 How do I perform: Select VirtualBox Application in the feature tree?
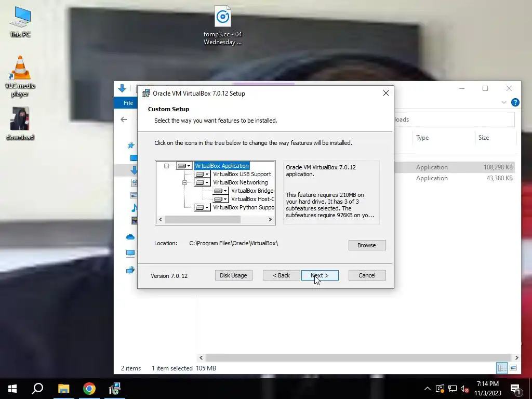click(x=222, y=166)
